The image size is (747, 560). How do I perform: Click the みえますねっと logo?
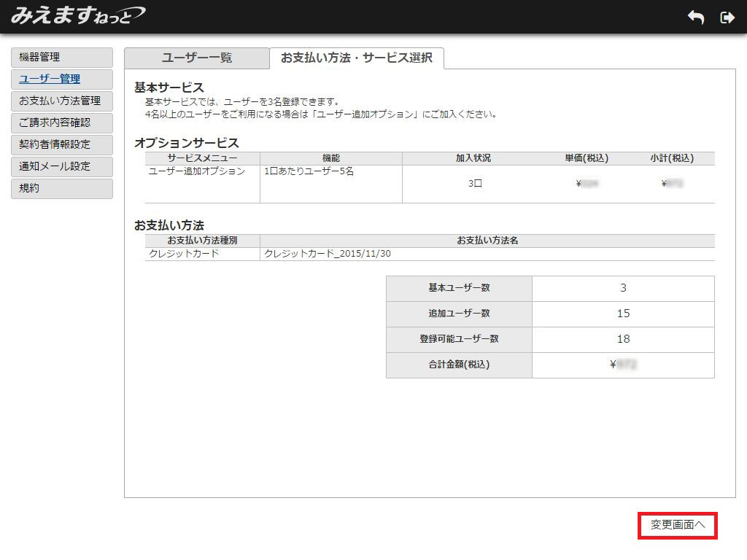click(77, 15)
